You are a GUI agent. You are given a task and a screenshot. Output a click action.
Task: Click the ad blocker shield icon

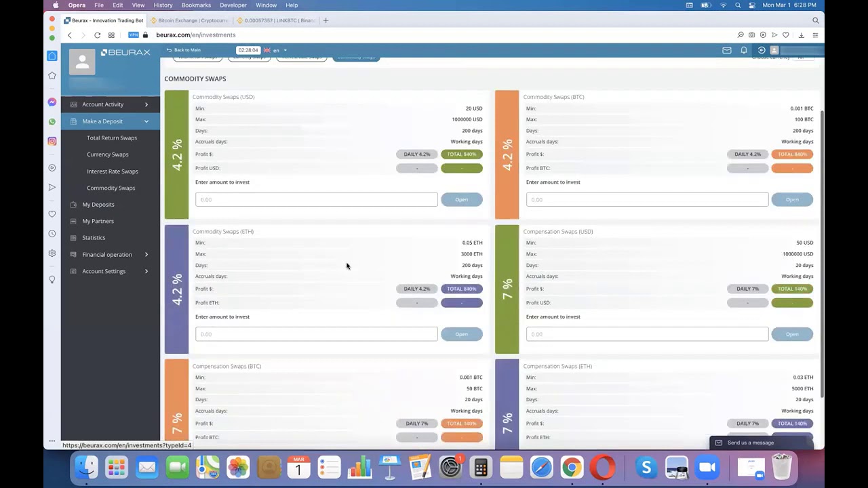click(763, 35)
